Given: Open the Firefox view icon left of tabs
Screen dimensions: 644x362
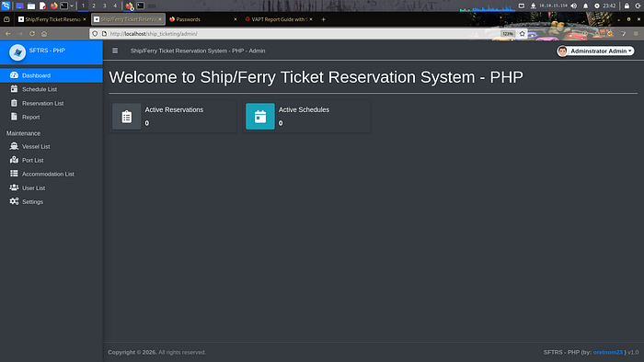Looking at the screenshot, I should point(6,19).
